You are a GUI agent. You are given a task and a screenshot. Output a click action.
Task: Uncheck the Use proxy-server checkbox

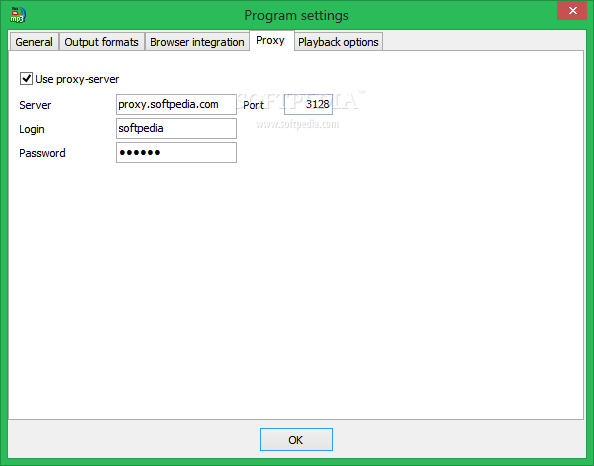26,79
